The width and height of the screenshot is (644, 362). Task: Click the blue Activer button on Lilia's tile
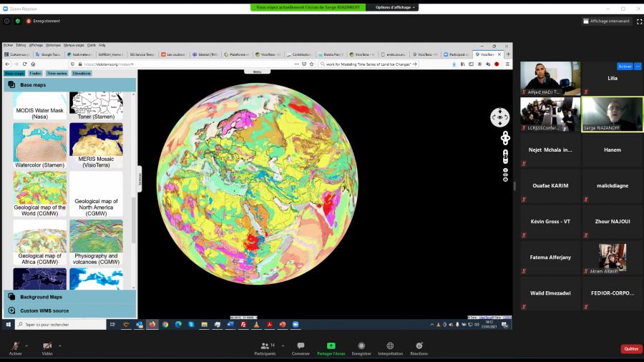625,66
